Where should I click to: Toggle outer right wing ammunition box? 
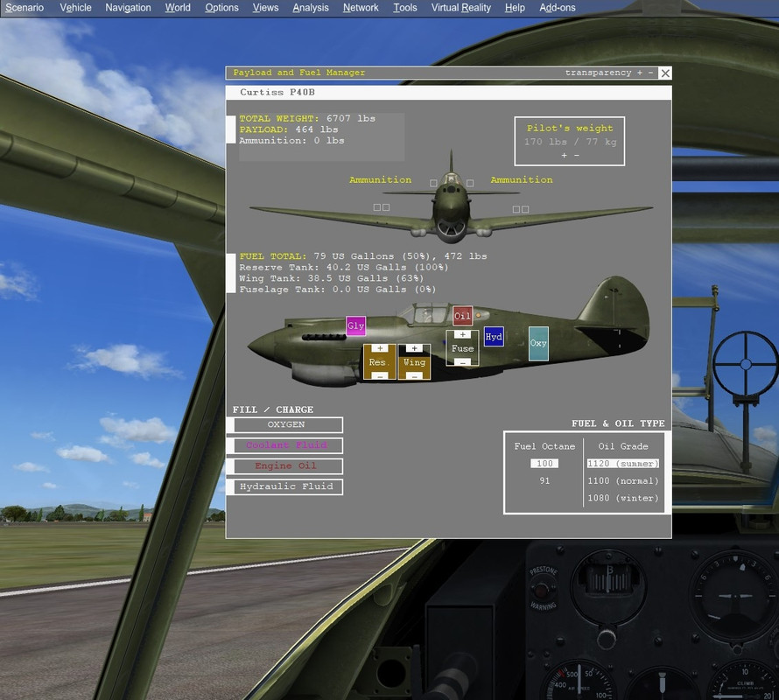pos(525,209)
